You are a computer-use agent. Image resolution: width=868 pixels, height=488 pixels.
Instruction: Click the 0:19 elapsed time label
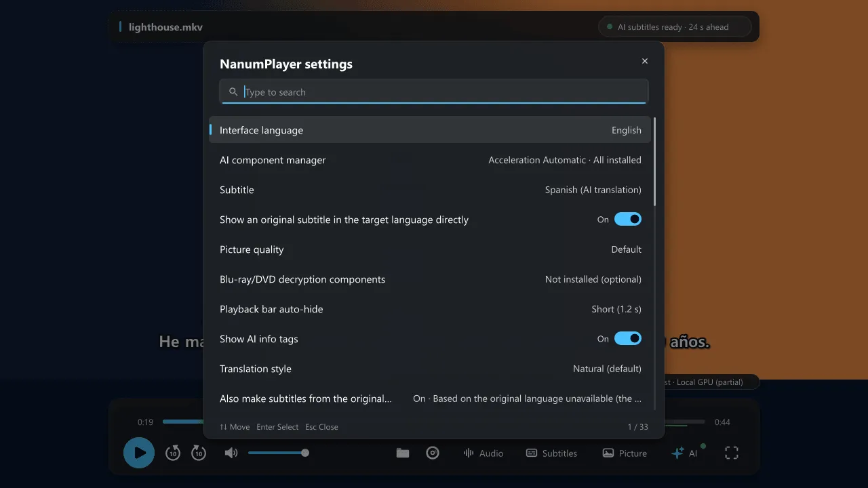[145, 422]
